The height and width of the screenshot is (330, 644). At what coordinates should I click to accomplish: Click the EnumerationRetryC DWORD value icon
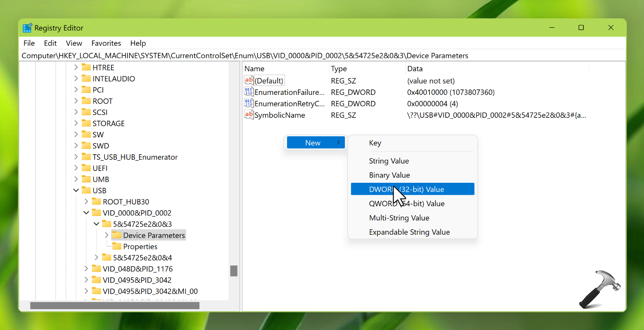pyautogui.click(x=249, y=103)
